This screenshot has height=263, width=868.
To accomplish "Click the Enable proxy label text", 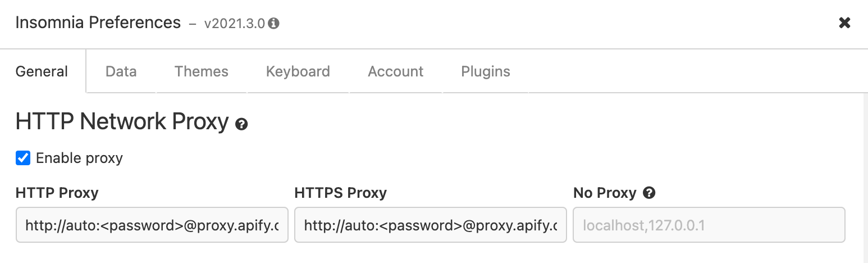I will [x=79, y=158].
